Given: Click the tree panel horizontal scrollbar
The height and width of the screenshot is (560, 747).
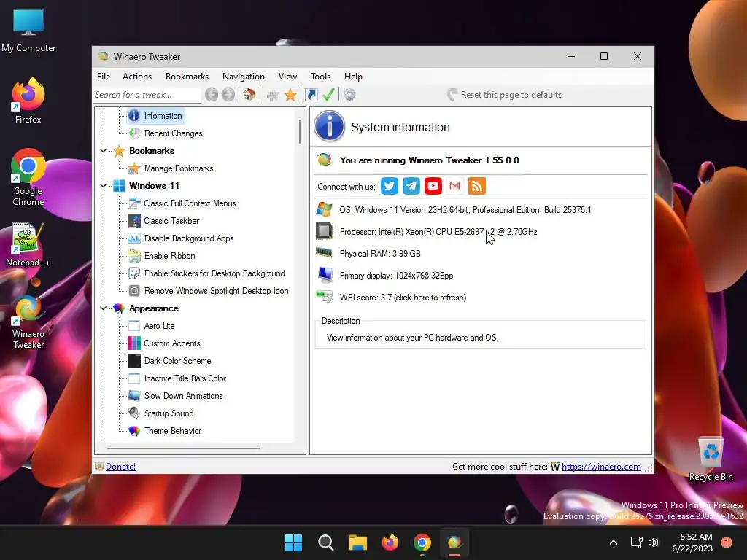Looking at the screenshot, I should (x=184, y=448).
